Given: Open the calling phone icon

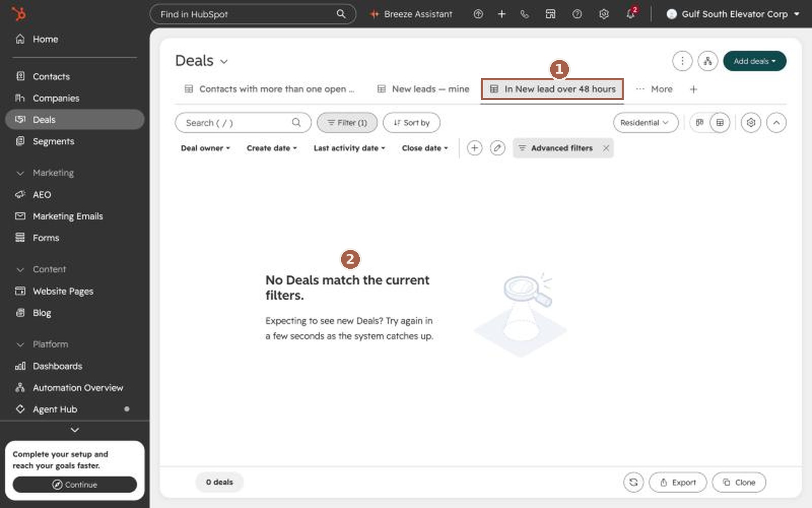Looking at the screenshot, I should coord(525,14).
